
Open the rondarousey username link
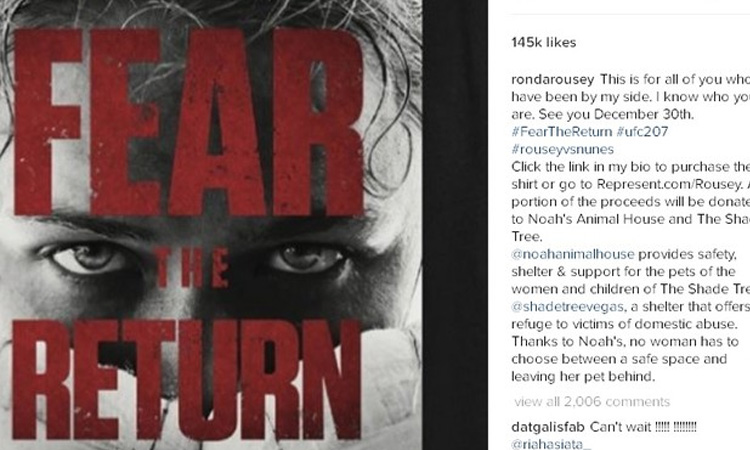click(x=552, y=79)
